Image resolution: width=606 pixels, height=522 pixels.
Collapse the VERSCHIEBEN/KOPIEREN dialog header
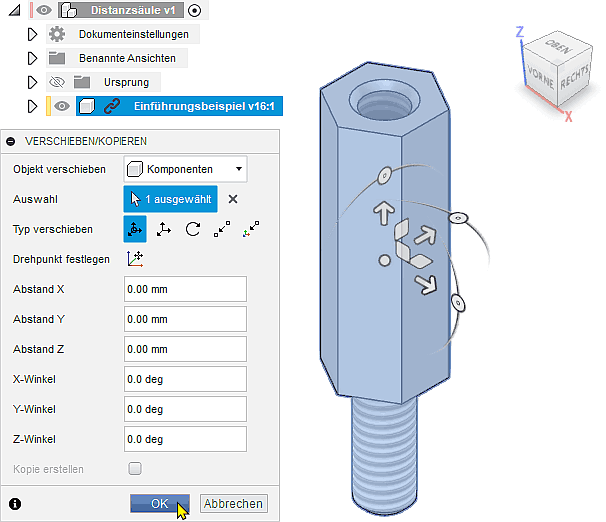coord(11,141)
